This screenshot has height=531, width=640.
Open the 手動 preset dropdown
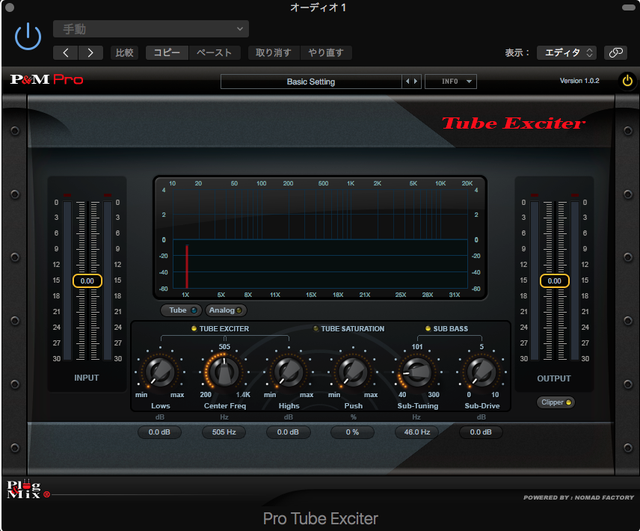[151, 29]
